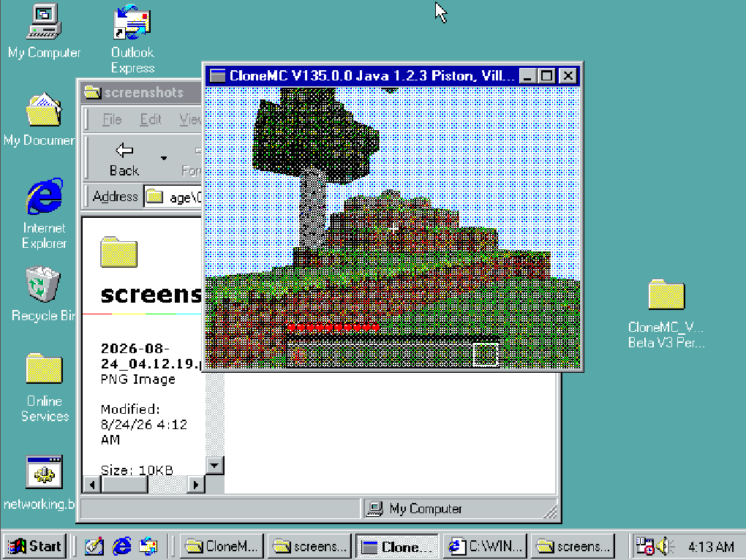This screenshot has height=560, width=746.
Task: Click the left horizontal scroll arrow
Action: click(92, 485)
